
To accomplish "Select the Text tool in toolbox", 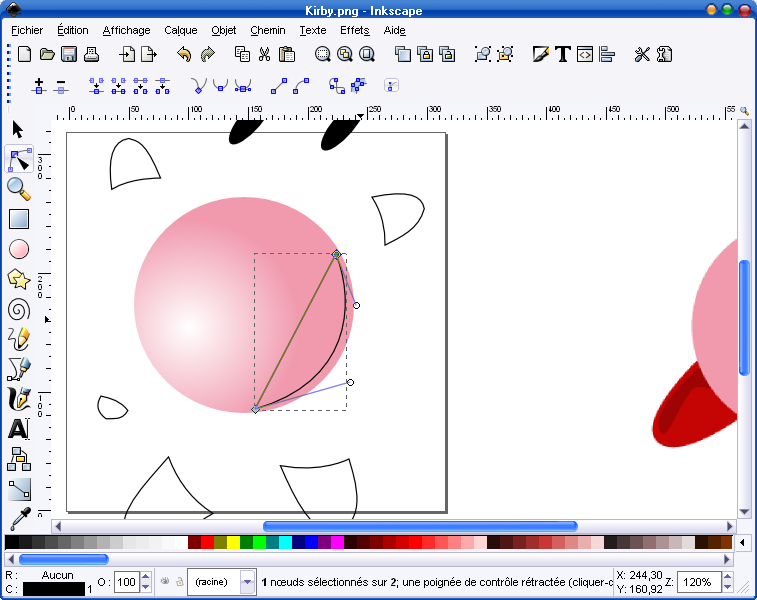I will (x=19, y=429).
